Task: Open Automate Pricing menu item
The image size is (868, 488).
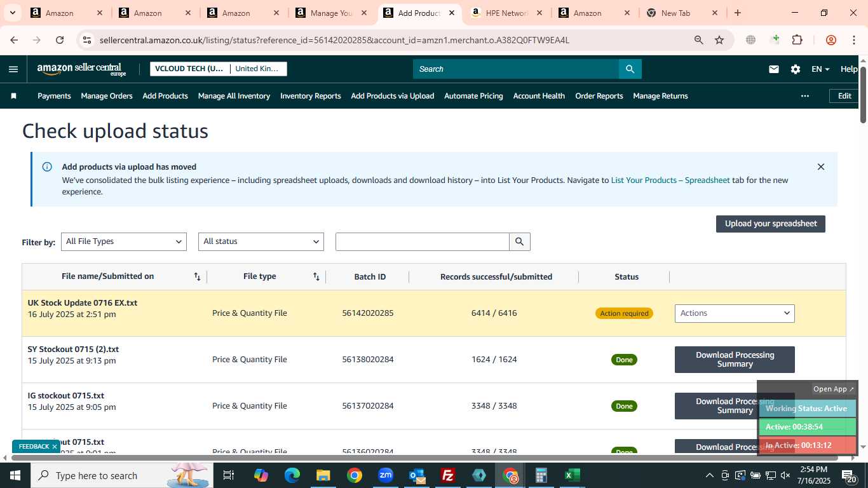Action: tap(473, 96)
